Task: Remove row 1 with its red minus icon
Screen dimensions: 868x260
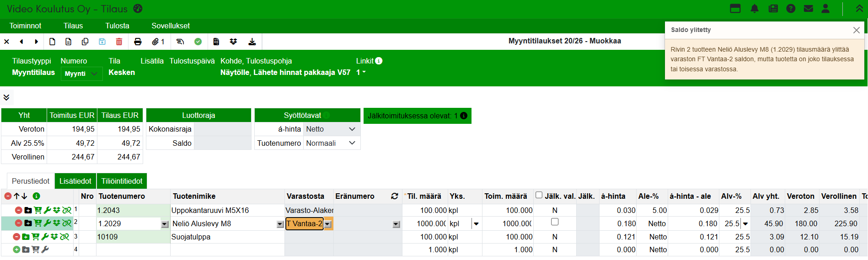Action: click(18, 210)
